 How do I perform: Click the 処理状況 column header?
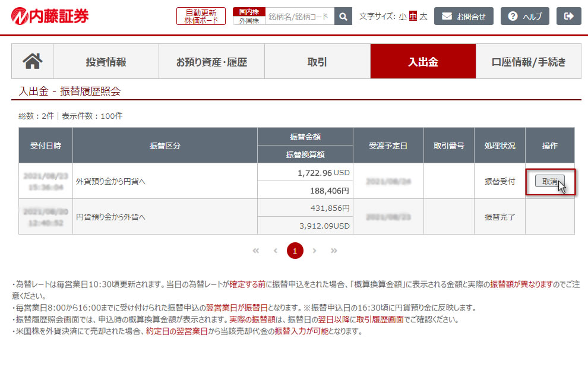click(x=500, y=145)
